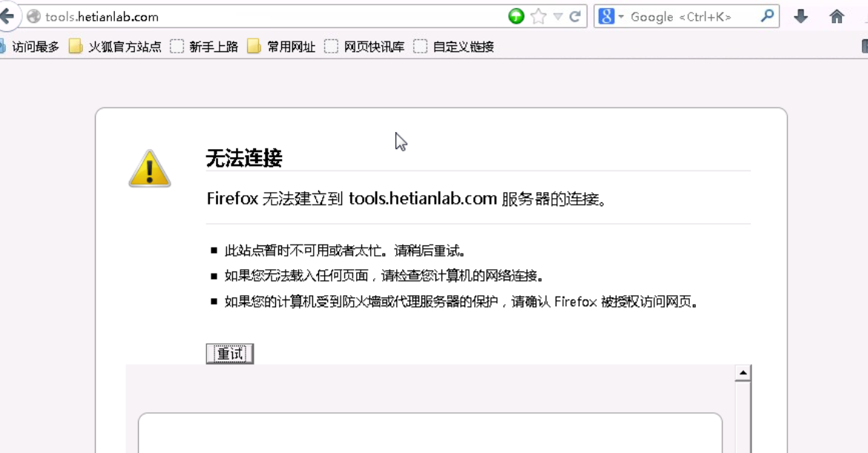Click the line about 防火墙或代理服务器
This screenshot has width=868, height=453.
tap(462, 302)
